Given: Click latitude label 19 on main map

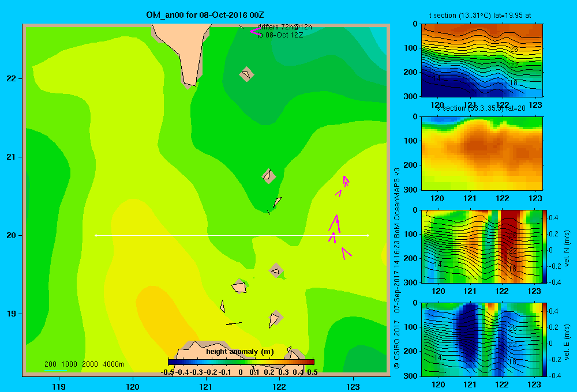Looking at the screenshot, I should [x=12, y=314].
